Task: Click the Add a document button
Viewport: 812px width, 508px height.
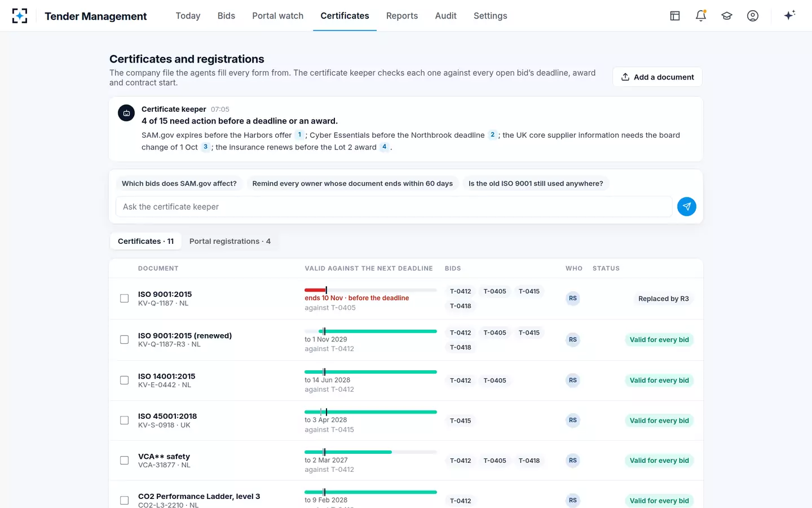Action: pos(657,77)
